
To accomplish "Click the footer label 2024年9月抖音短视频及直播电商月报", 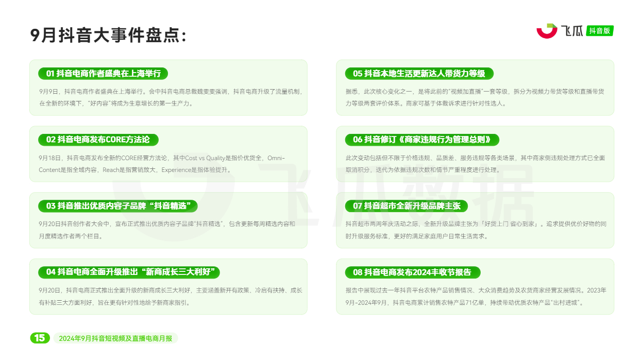I will pos(115,338).
